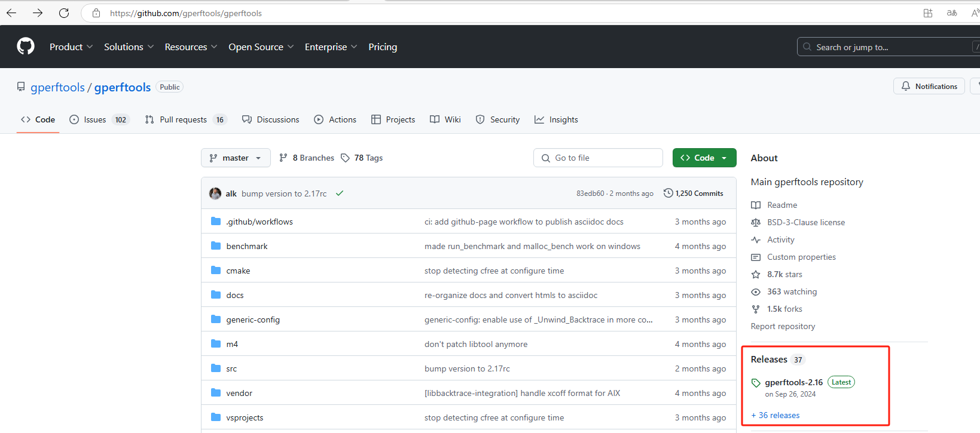
Task: Open the 1,250 Commits history
Action: tap(694, 194)
